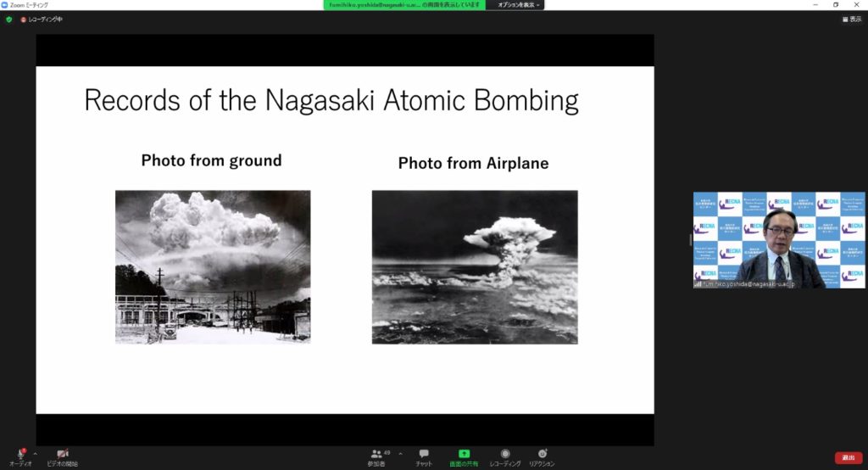Open the chat panel
868x470 pixels.
point(423,454)
